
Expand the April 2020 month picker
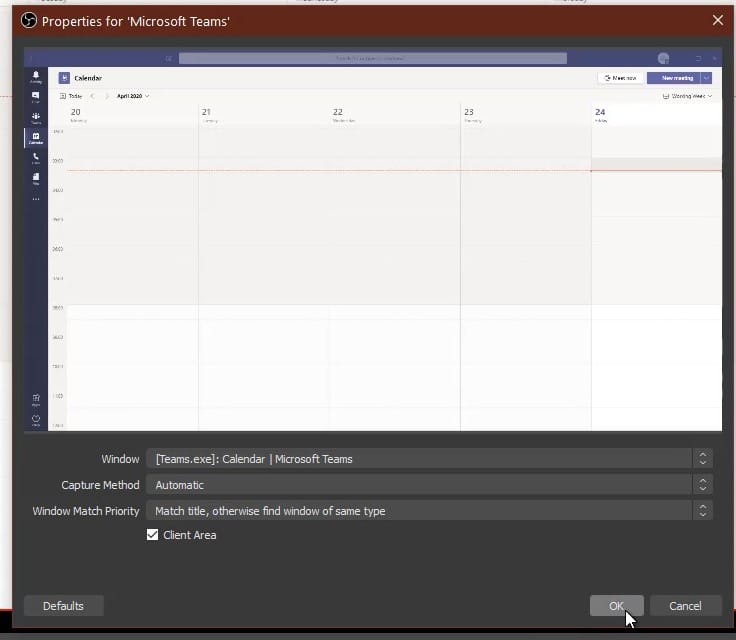click(133, 96)
